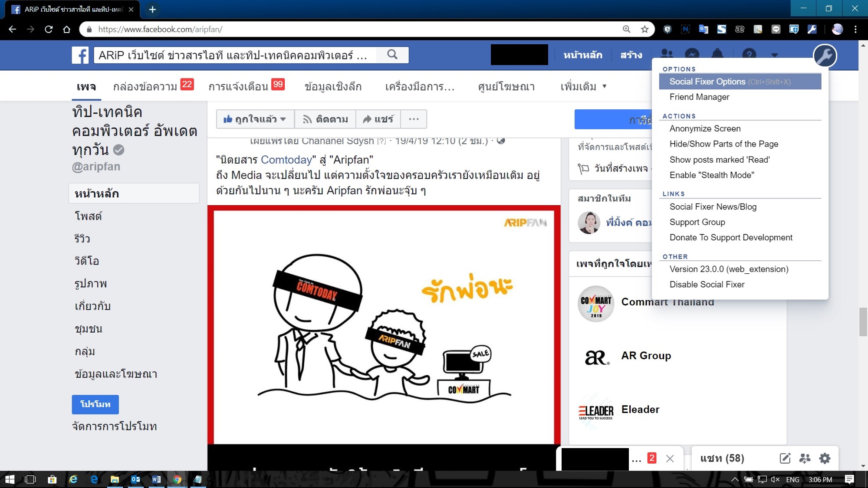Toggle the ติดตาม follow button
The height and width of the screenshot is (488, 868).
[x=325, y=119]
